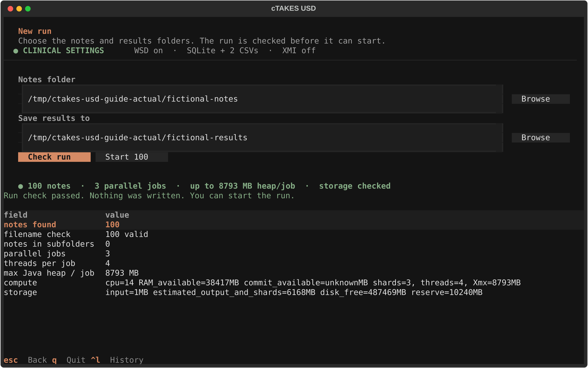Click the cTAKES USD window title
Viewport: 588px width, 368px height.
(x=294, y=9)
